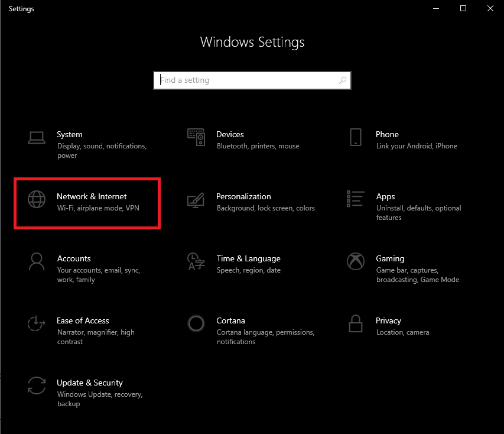
Task: Click 'Location, camera' text
Action: [402, 332]
